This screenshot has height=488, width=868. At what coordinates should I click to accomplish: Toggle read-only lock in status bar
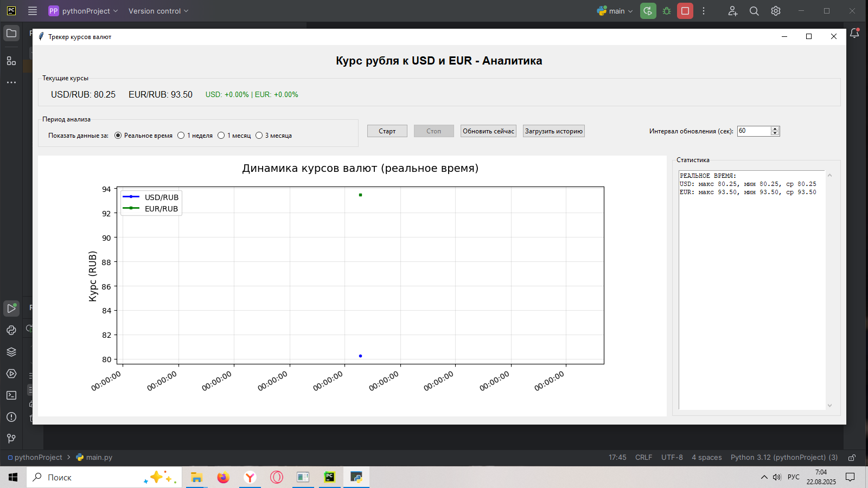(852, 458)
